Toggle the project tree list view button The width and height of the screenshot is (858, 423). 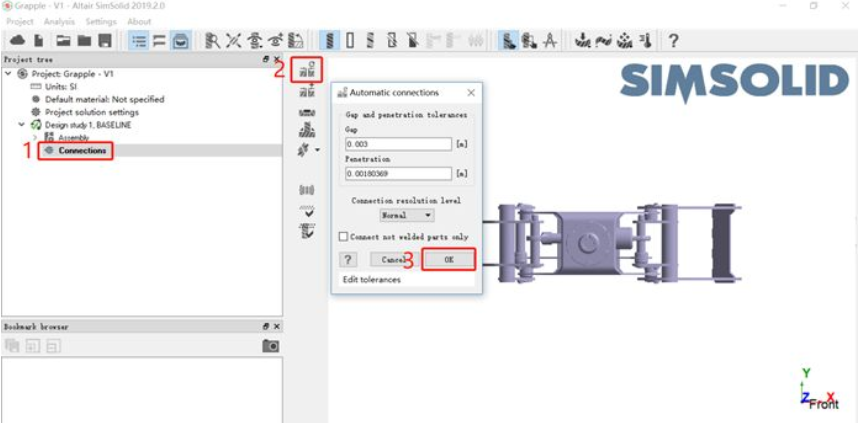[x=140, y=40]
